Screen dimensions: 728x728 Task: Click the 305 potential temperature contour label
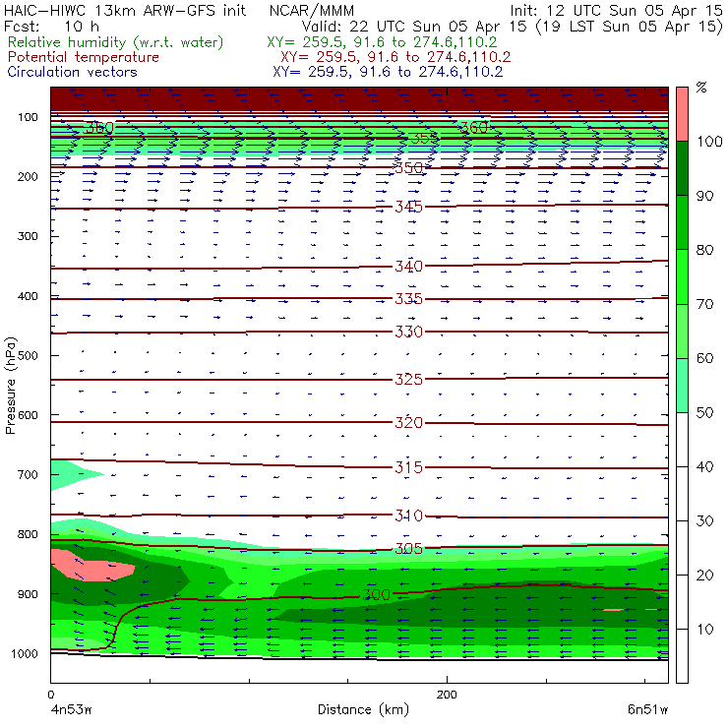tap(408, 549)
